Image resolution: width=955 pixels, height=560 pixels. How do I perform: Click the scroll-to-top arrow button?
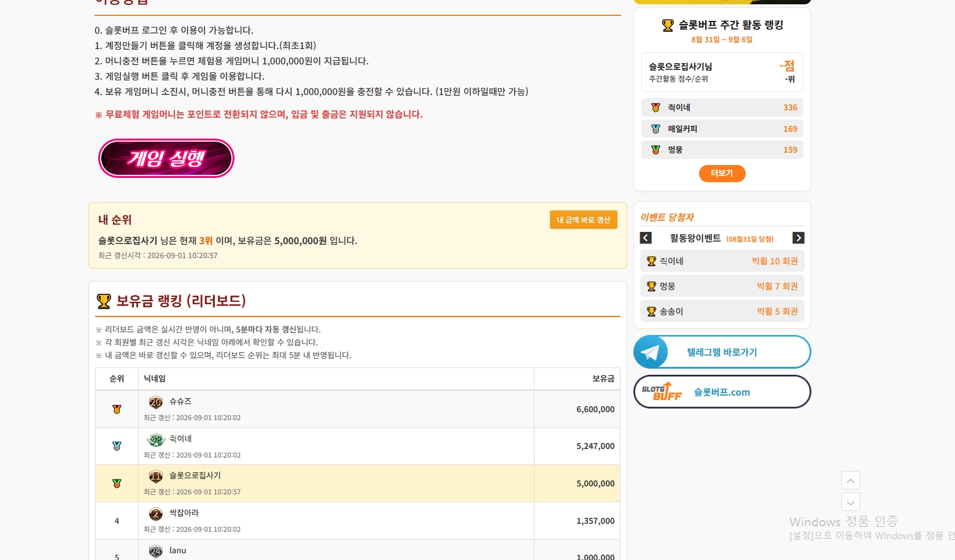tap(850, 480)
